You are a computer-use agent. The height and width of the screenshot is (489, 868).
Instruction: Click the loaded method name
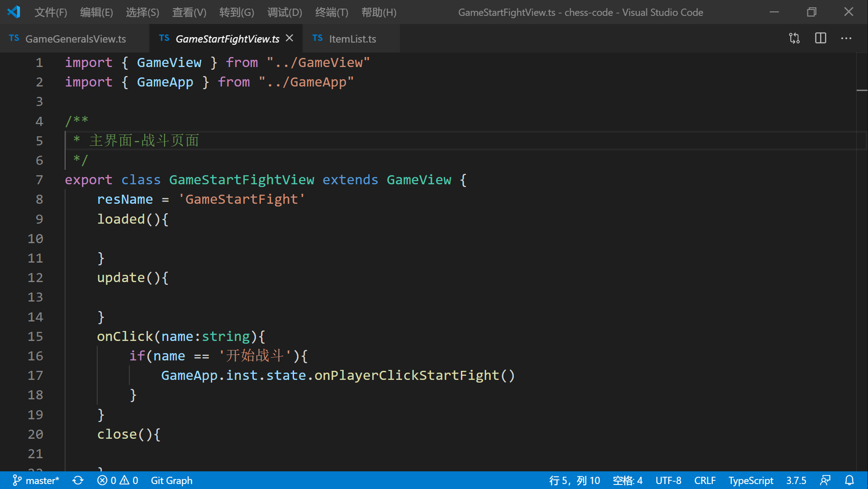tap(121, 219)
